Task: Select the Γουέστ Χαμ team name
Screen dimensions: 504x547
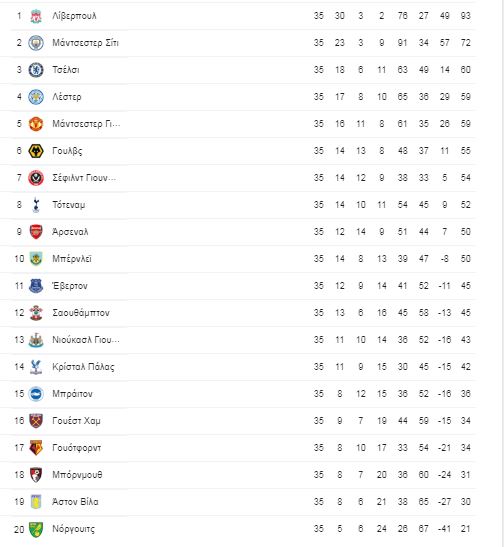Action: (76, 421)
